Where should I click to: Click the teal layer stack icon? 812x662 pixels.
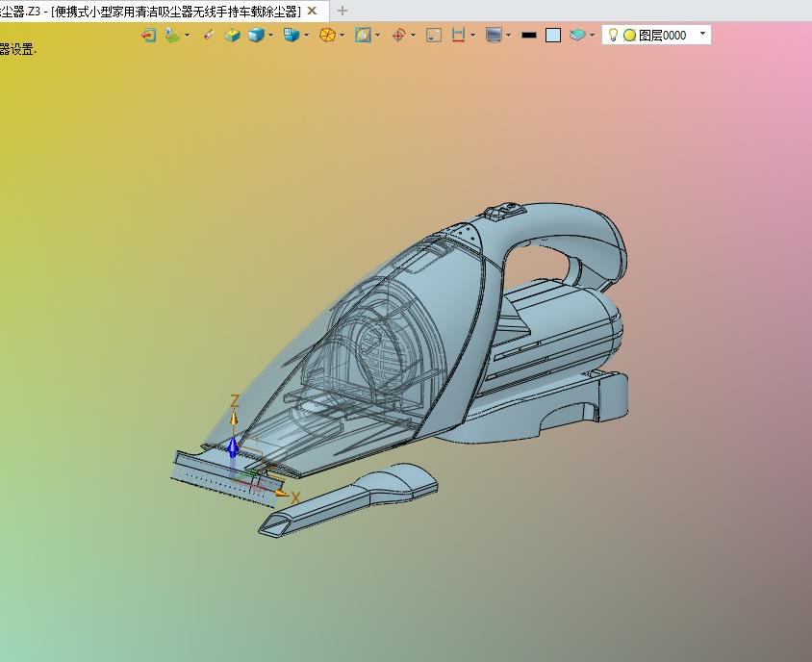click(577, 36)
